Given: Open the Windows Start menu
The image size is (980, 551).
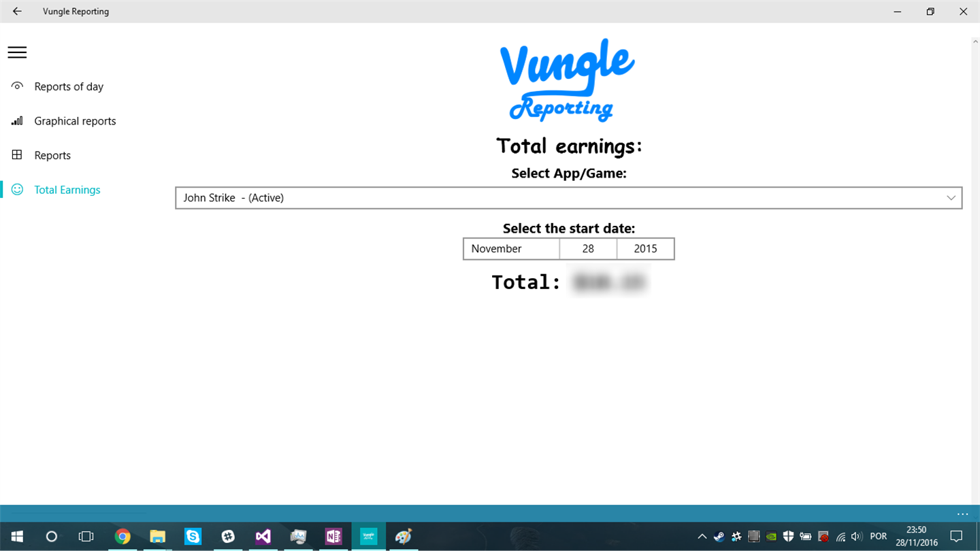Looking at the screenshot, I should (16, 537).
